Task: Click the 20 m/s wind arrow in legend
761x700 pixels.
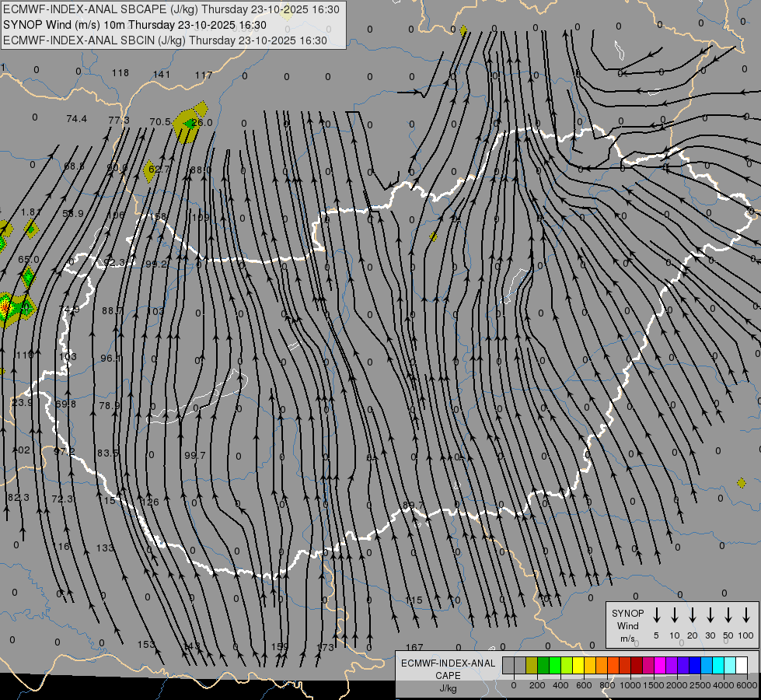Action: [x=693, y=615]
